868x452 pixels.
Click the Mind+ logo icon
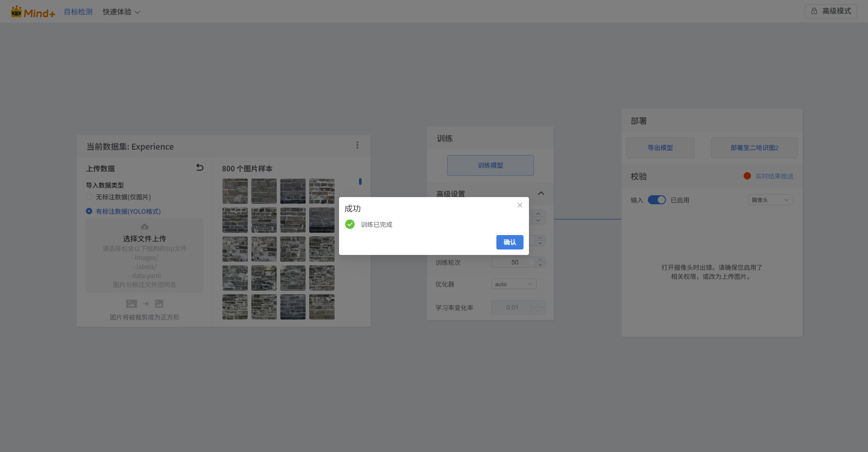click(17, 11)
